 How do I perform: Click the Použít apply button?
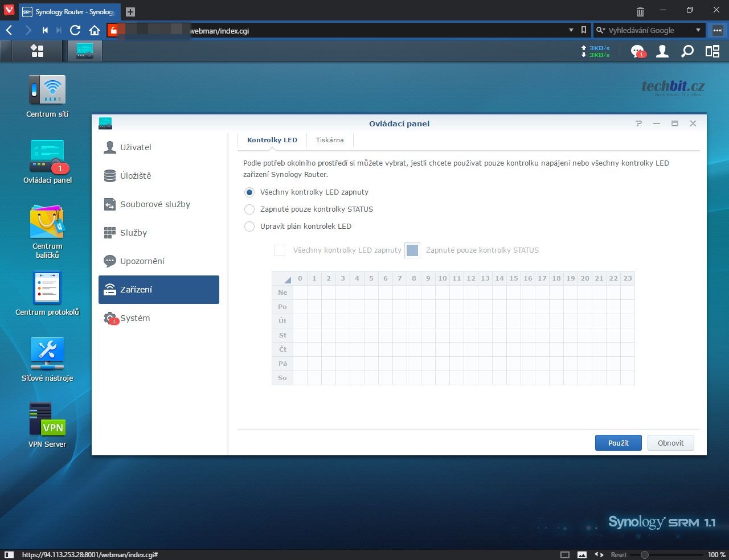pos(618,443)
